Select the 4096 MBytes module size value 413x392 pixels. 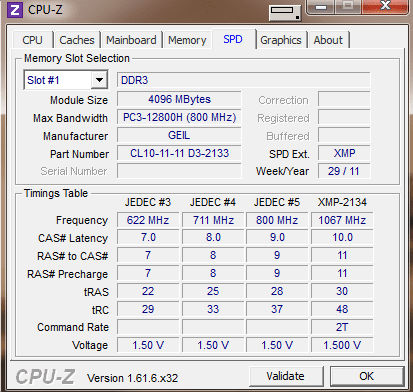pos(179,99)
